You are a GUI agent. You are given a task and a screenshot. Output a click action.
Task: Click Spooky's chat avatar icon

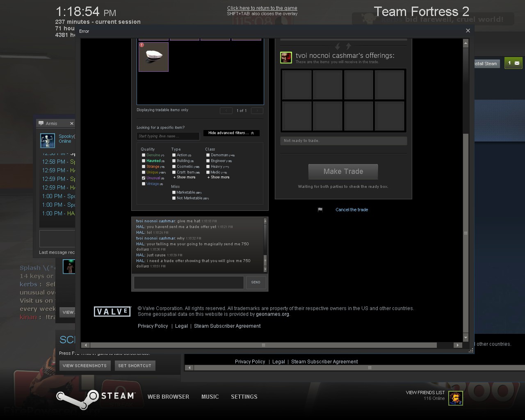[x=48, y=141]
